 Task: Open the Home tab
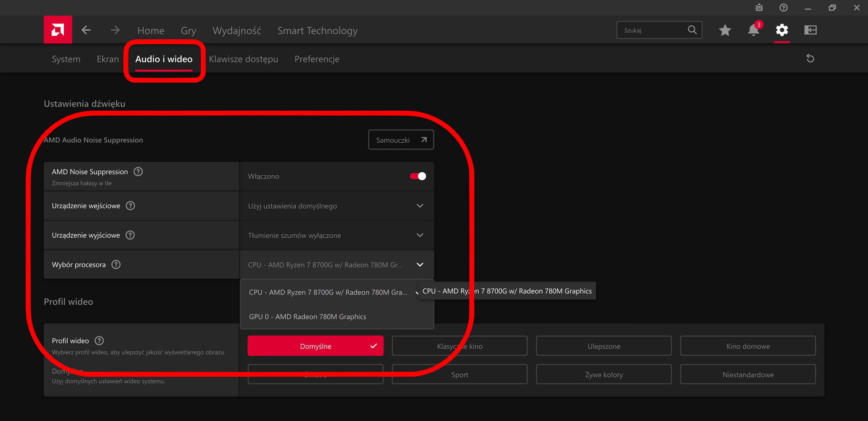click(151, 31)
